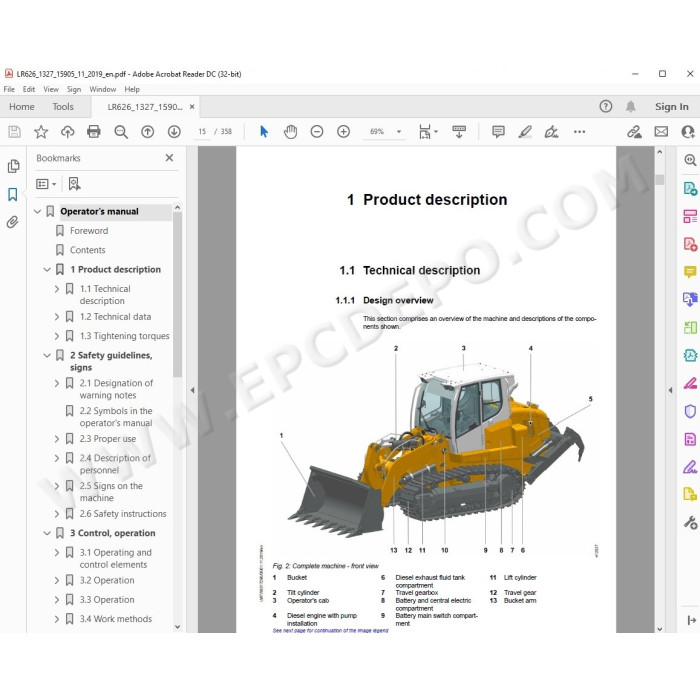
Task: Close the Bookmarks panel
Action: click(x=169, y=158)
